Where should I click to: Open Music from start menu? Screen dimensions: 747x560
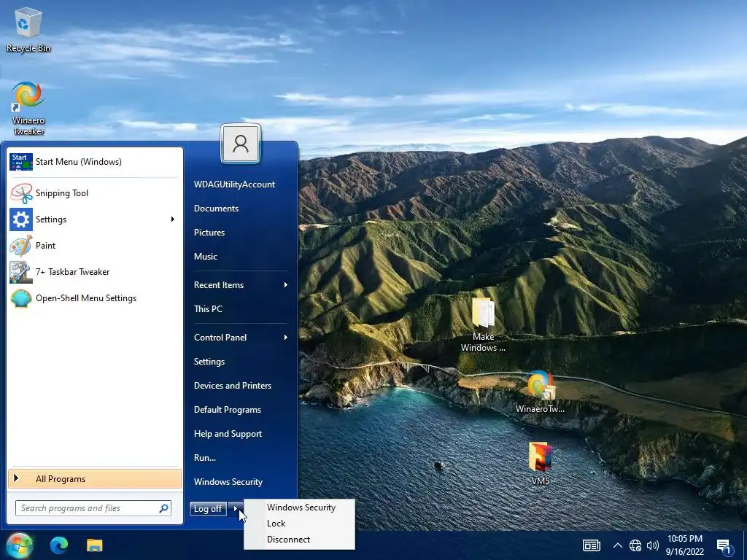205,256
